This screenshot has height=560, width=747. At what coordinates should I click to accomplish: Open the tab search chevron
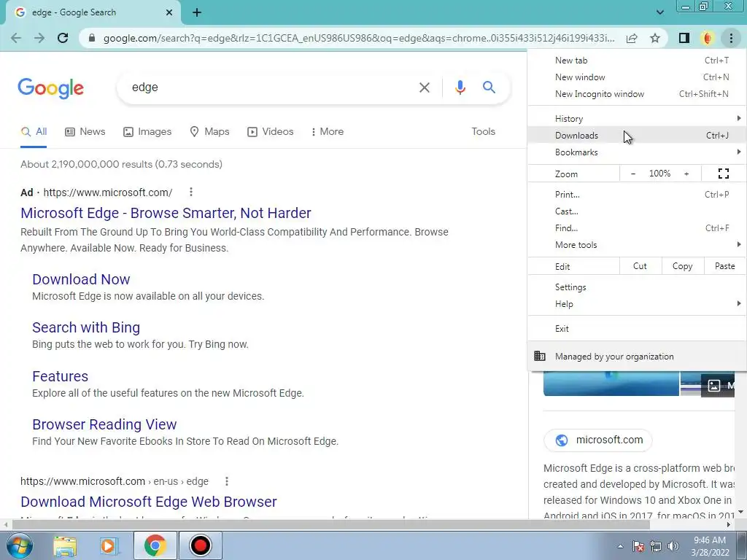pyautogui.click(x=659, y=12)
